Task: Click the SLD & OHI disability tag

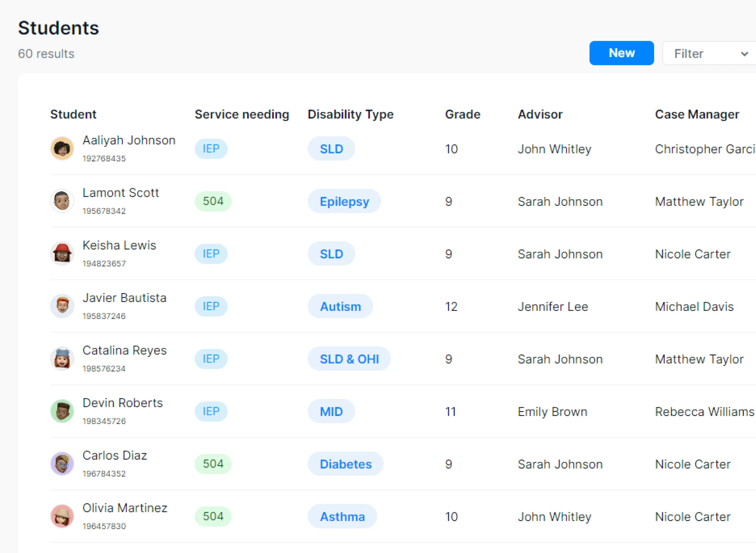Action: pyautogui.click(x=349, y=359)
